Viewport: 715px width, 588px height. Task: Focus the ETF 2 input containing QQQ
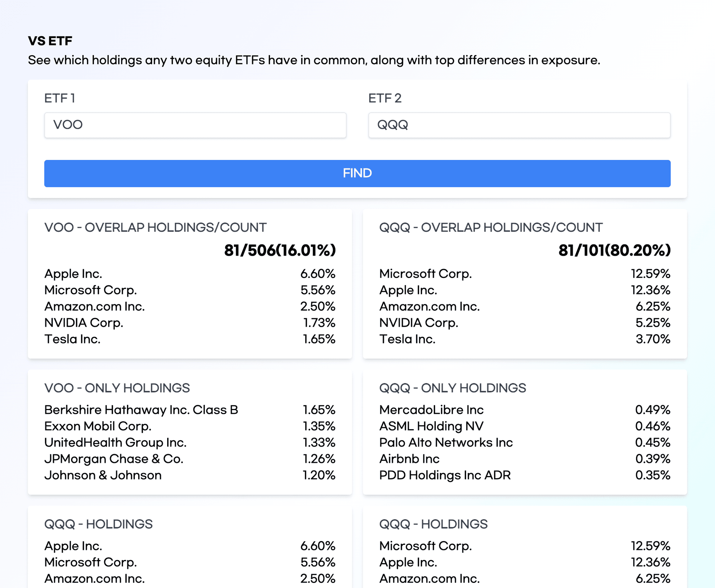519,125
